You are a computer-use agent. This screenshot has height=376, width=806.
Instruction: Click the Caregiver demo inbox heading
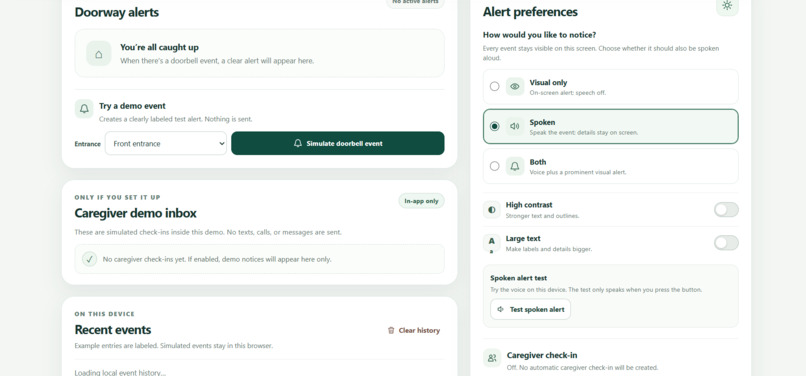pyautogui.click(x=136, y=213)
